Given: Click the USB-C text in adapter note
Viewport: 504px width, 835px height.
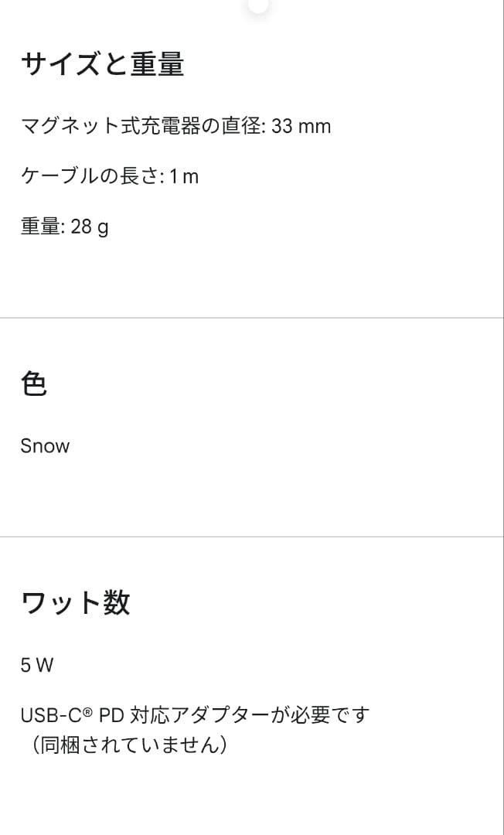Looking at the screenshot, I should point(51,714).
